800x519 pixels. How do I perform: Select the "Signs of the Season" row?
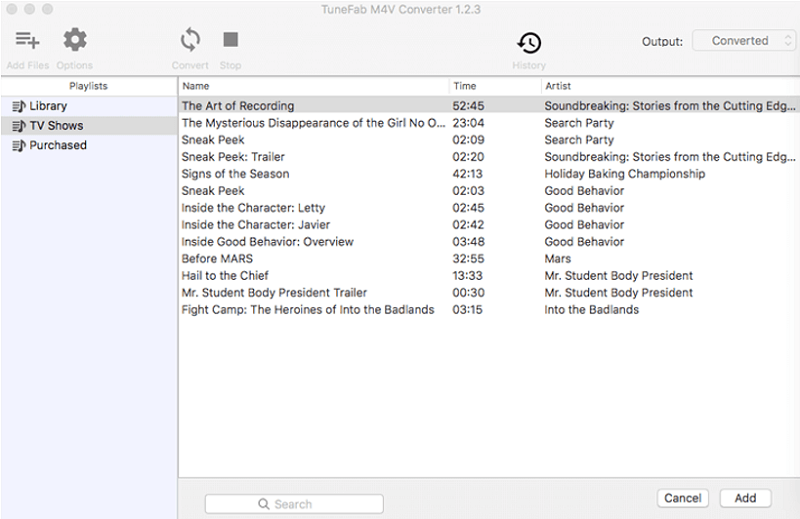tap(489, 174)
